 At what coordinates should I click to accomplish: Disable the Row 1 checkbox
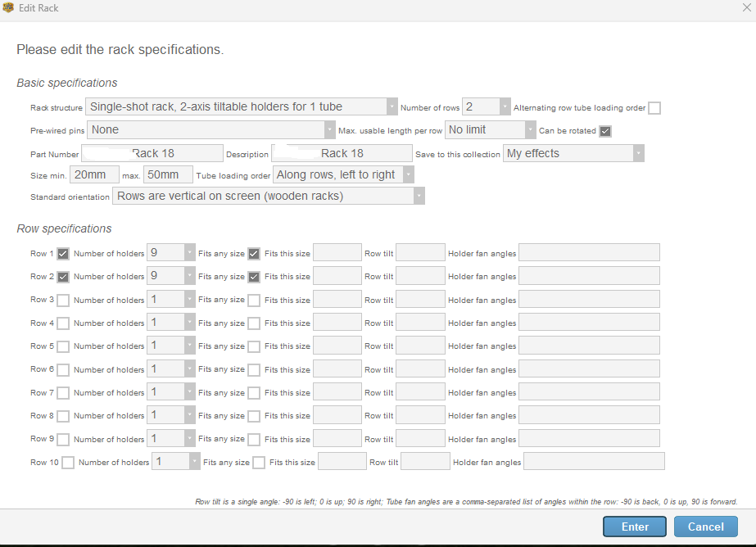coord(63,254)
